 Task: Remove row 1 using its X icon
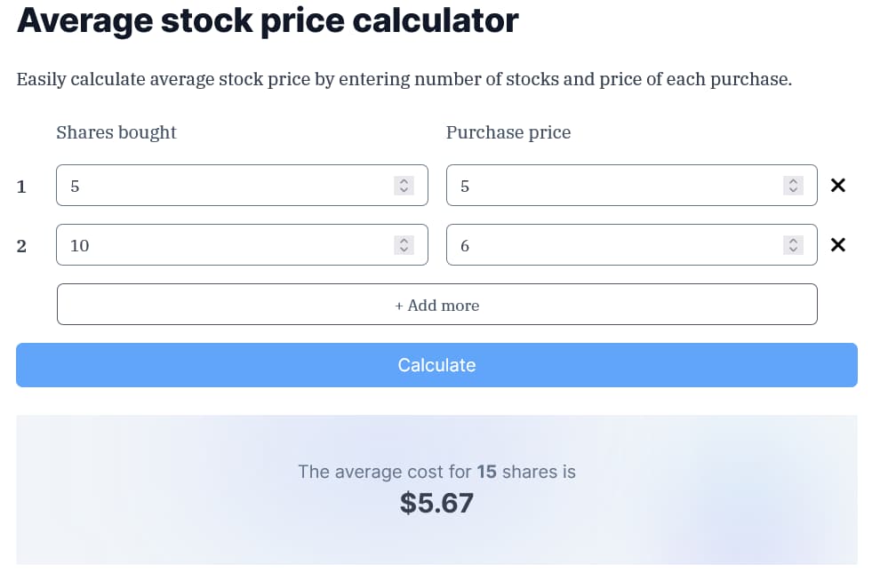[x=836, y=186]
